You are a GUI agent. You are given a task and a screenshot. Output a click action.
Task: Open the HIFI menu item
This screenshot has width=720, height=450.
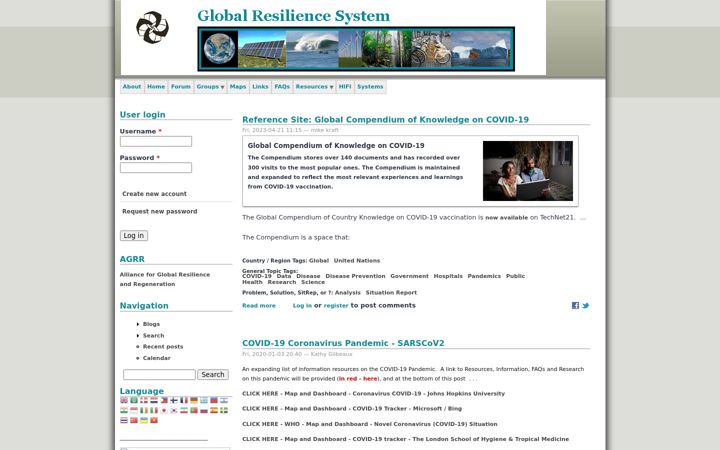click(345, 87)
